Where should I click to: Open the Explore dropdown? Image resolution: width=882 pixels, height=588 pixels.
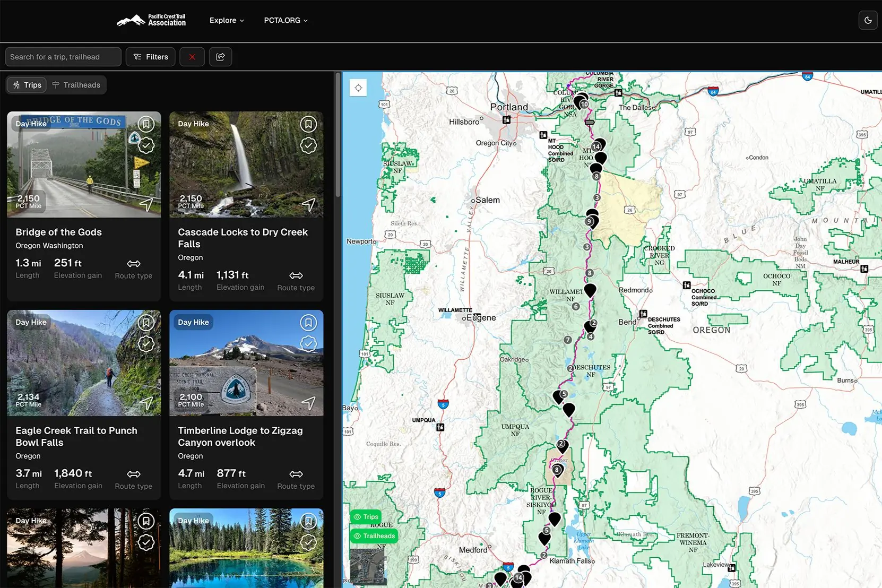pos(226,20)
